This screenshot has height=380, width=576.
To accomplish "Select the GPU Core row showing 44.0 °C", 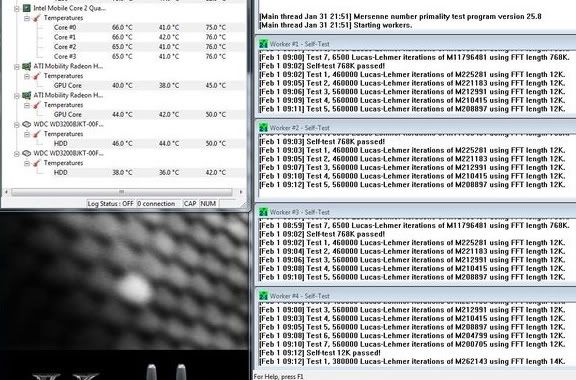I will 149,114.
